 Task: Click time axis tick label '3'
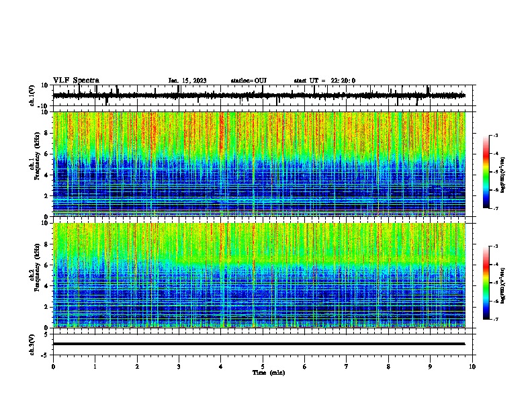[179, 367]
